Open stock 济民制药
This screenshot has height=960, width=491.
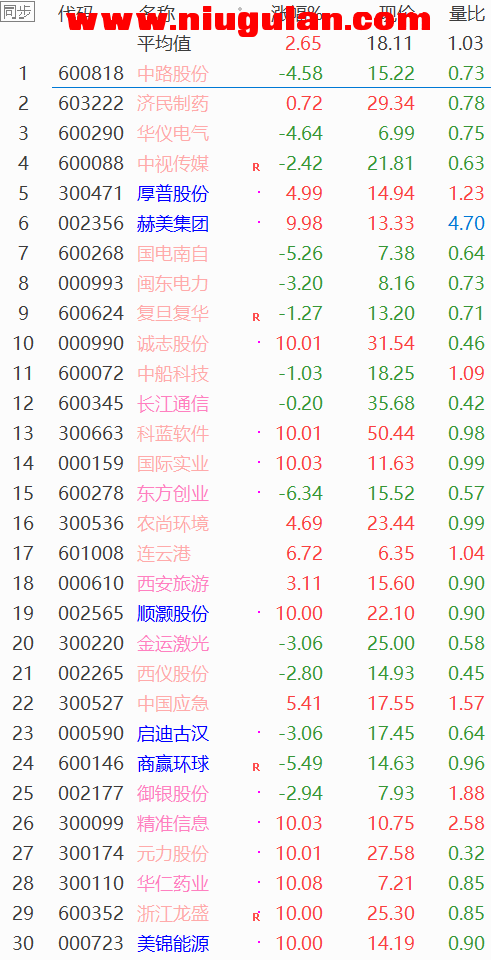click(x=173, y=103)
